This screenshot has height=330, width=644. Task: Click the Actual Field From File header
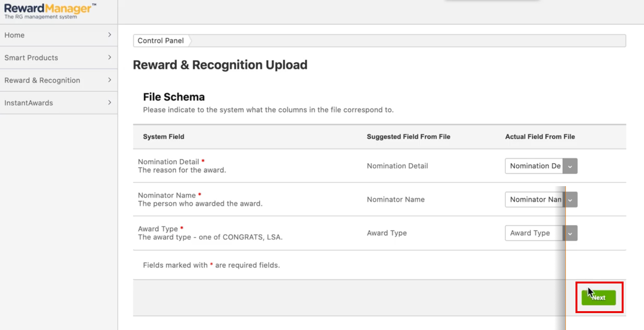pos(540,137)
